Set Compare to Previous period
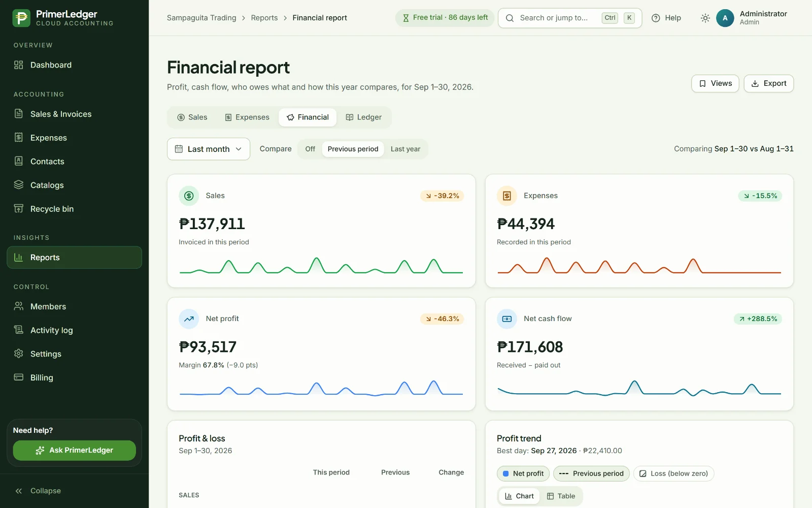The image size is (812, 508). 353,149
